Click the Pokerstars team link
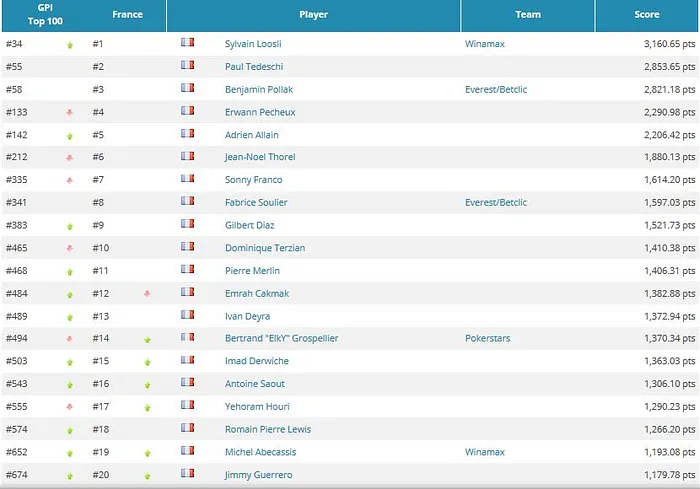Viewport: 700px width, 489px height. pos(489,338)
